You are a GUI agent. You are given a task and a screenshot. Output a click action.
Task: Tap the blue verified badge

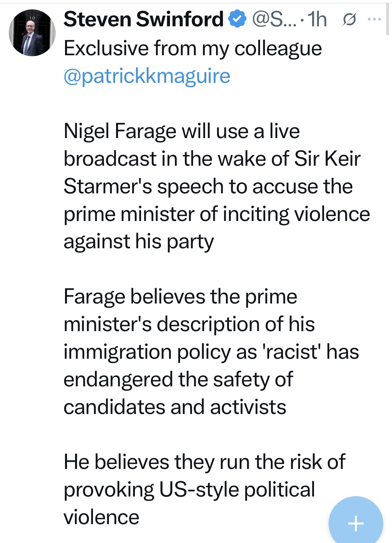pos(238,19)
